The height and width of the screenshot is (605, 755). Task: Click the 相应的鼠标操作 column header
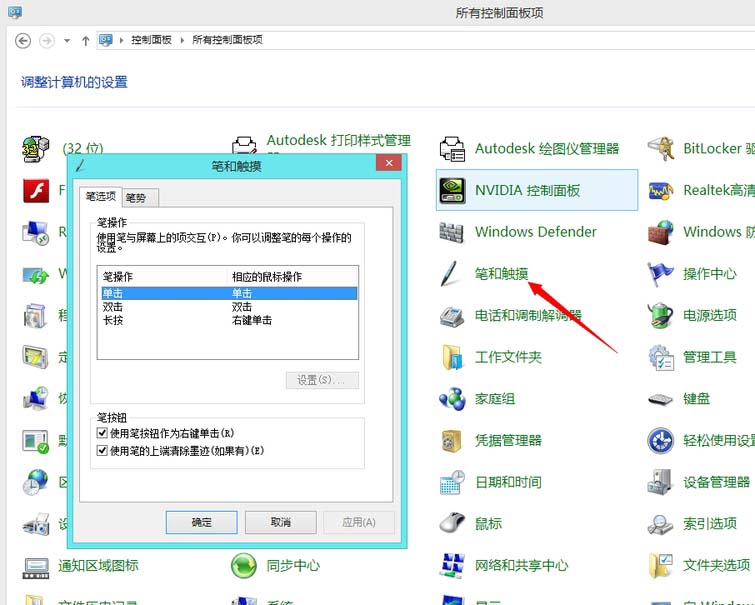[292, 276]
